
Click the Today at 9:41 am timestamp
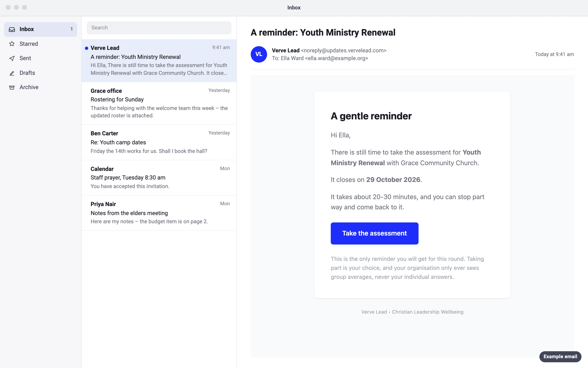coord(555,54)
